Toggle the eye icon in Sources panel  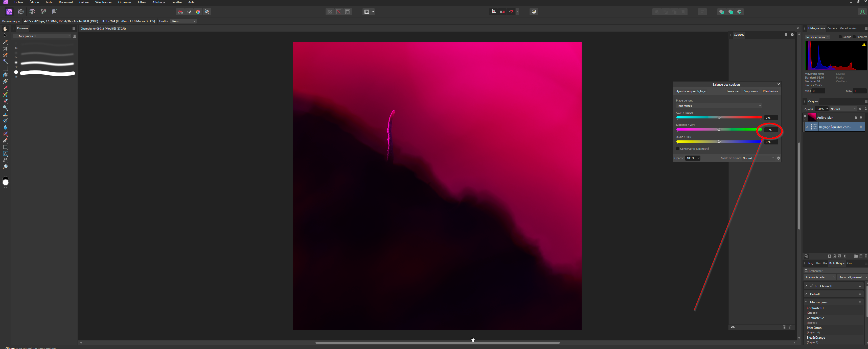click(x=733, y=327)
